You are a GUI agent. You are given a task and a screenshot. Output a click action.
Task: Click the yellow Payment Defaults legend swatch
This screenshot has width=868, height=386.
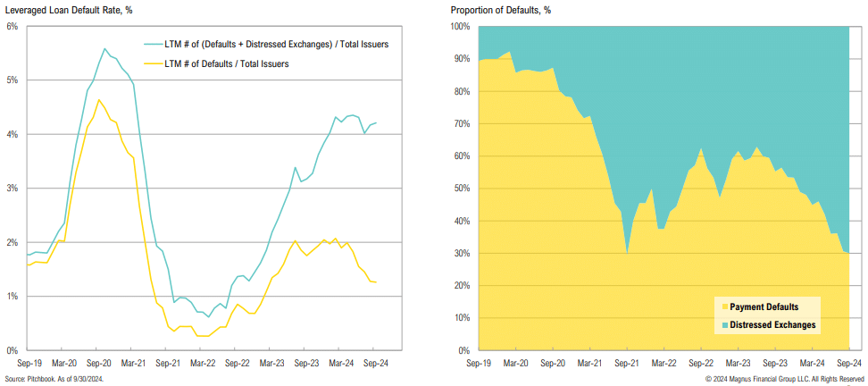point(723,306)
